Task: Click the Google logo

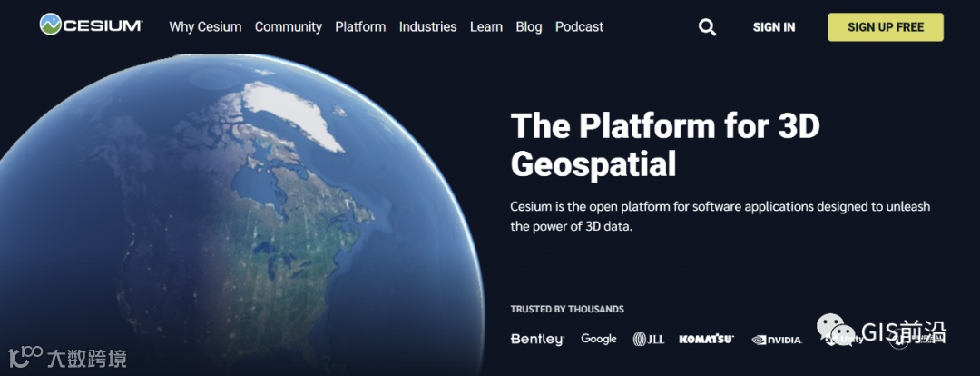Action: [x=599, y=339]
